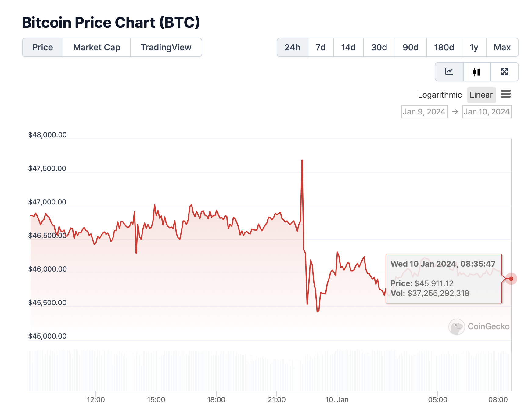This screenshot has width=532, height=418.
Task: Open the TradingView tab
Action: point(166,47)
